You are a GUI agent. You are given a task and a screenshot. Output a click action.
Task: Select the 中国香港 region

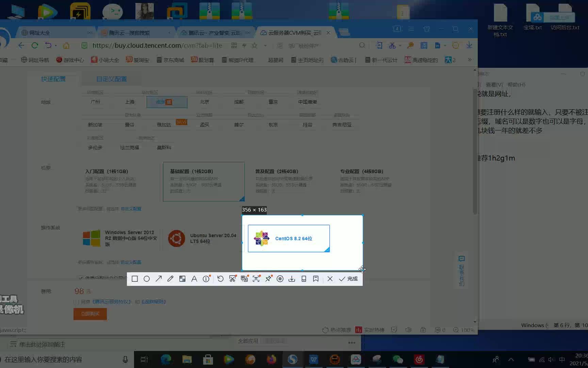tap(308, 102)
